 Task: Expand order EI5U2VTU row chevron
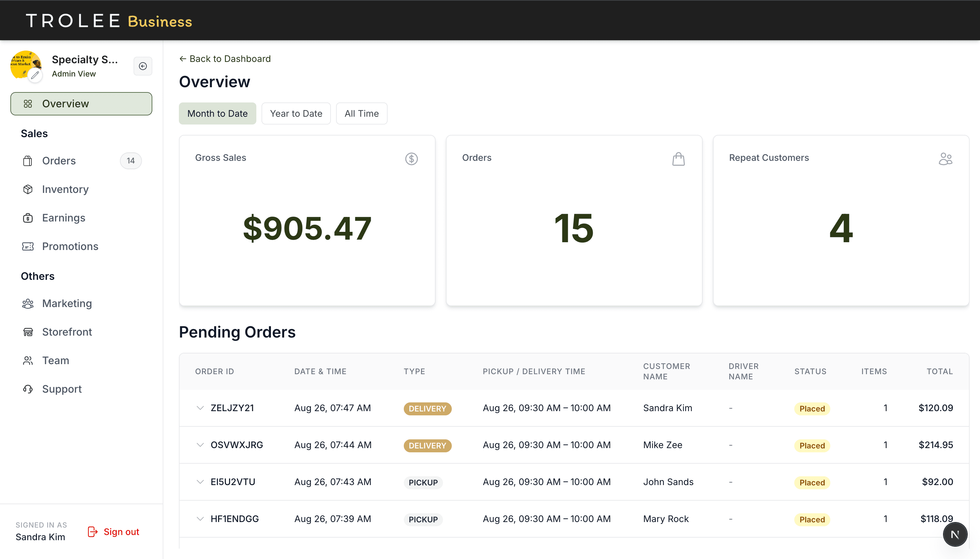(200, 482)
